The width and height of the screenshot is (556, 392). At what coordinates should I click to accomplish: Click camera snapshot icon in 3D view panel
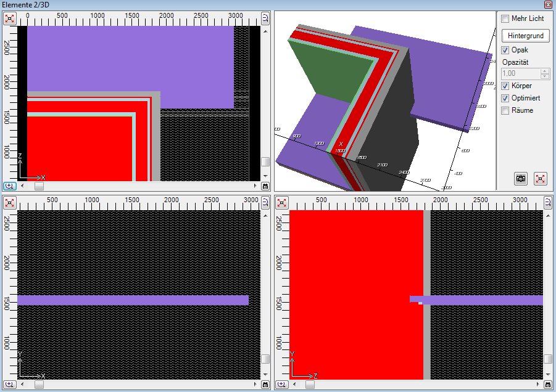coord(521,178)
